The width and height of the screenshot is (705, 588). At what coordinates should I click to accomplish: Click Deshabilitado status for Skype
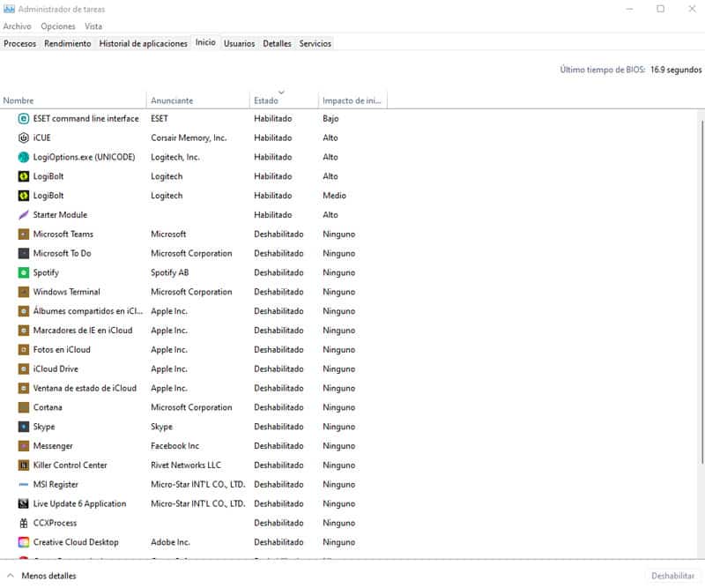278,427
